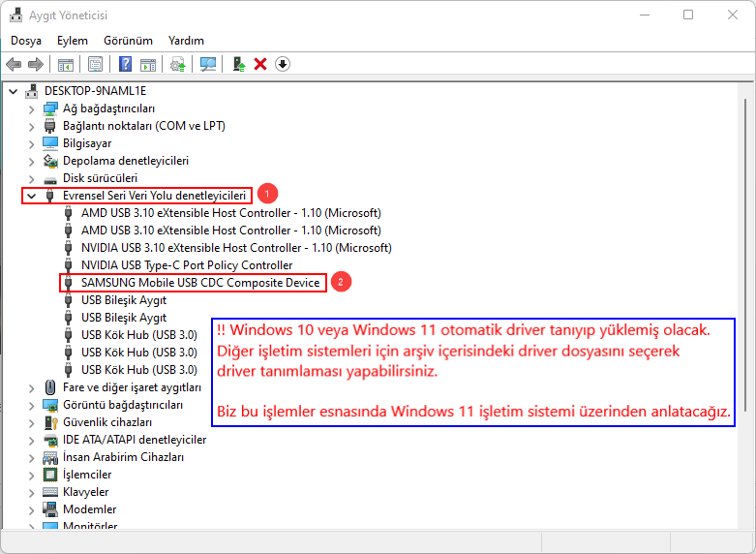
Task: Collapse the DESKTOP-9NAML1E root node
Action: 14,91
